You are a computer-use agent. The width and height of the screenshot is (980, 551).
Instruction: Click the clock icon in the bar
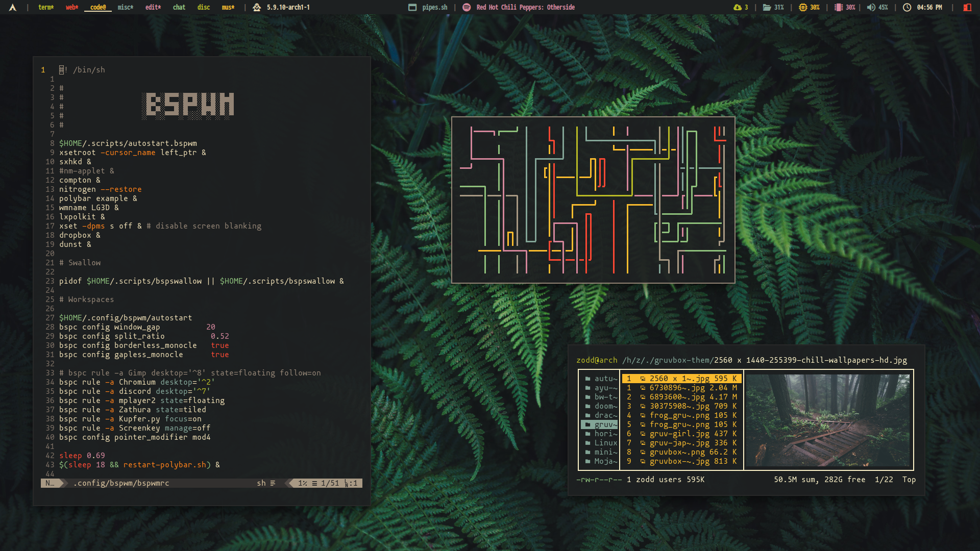(907, 7)
